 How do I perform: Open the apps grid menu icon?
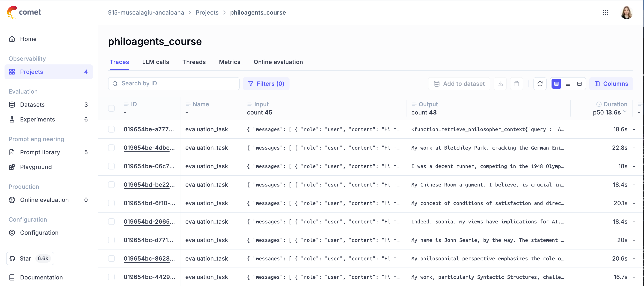605,13
